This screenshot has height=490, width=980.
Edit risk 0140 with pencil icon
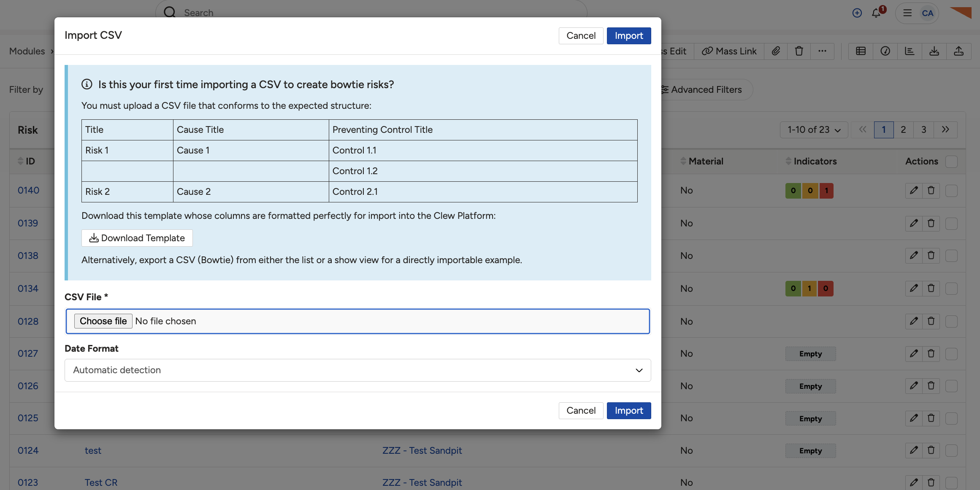tap(914, 191)
